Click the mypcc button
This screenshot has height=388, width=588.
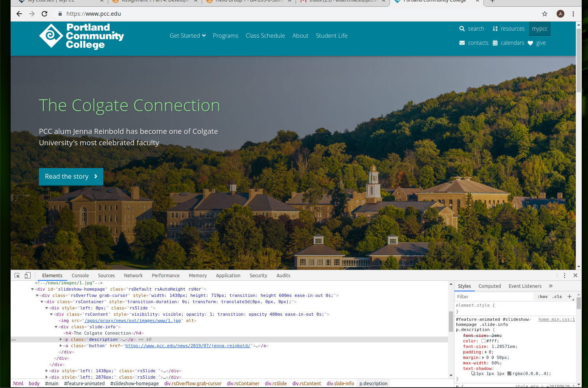point(540,29)
